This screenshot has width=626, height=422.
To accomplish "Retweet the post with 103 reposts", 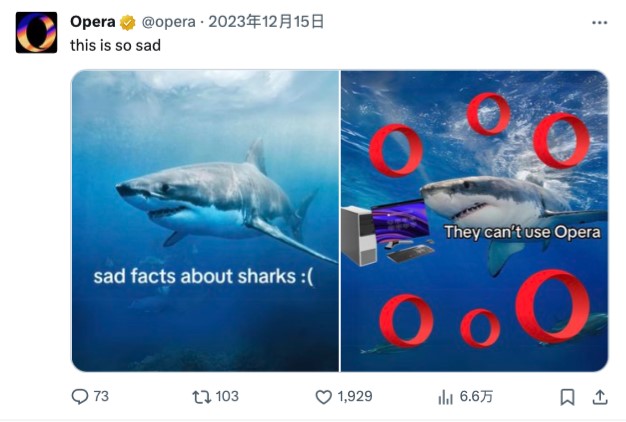I will click(200, 397).
